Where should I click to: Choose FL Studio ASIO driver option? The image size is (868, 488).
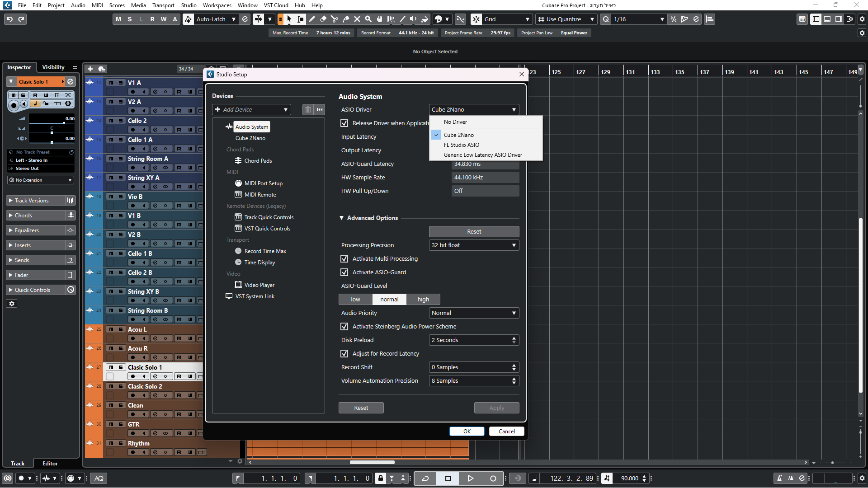[x=461, y=145]
